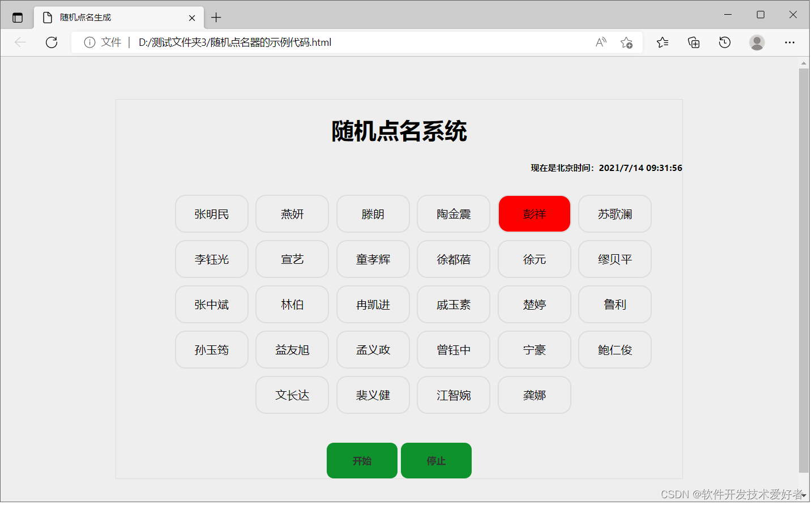Minimize the browser window
The image size is (812, 505).
point(728,15)
